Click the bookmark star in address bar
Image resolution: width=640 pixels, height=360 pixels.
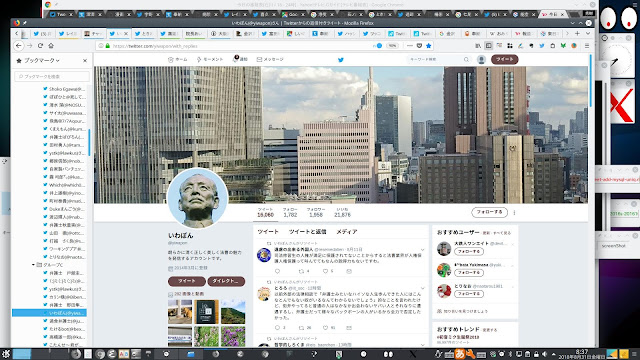coord(429,46)
